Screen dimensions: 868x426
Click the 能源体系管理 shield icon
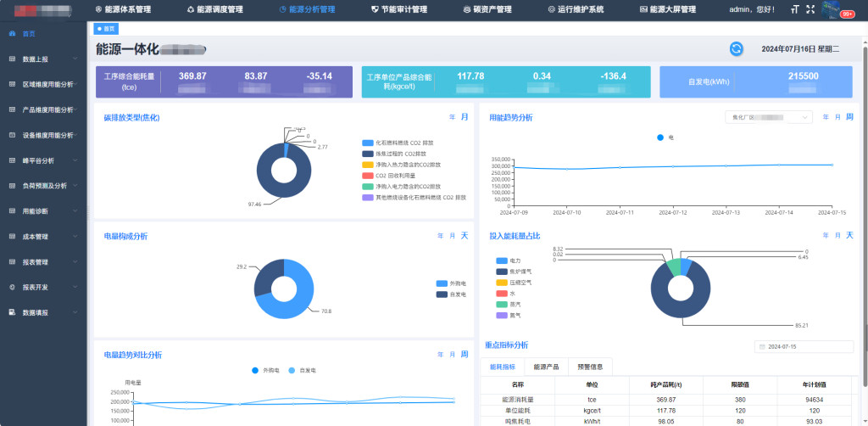[x=98, y=9]
